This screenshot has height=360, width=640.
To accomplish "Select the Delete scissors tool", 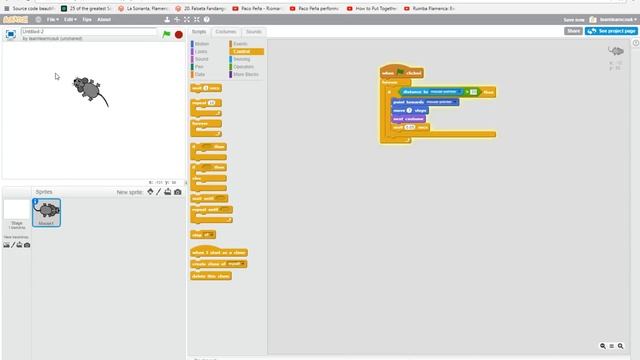I will [177, 19].
